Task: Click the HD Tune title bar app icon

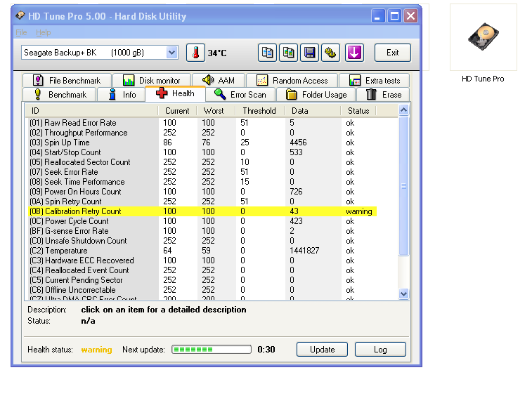Action: coord(20,15)
